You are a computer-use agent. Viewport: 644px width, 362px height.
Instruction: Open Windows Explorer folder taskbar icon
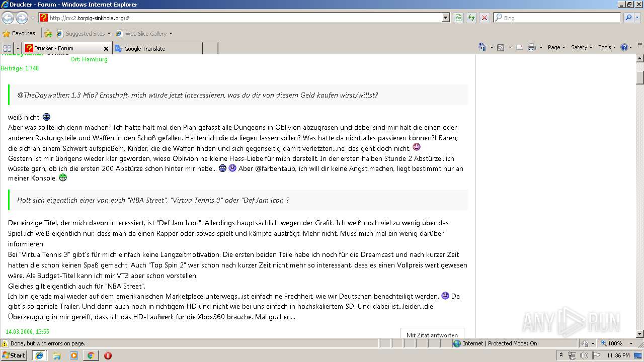(56, 355)
